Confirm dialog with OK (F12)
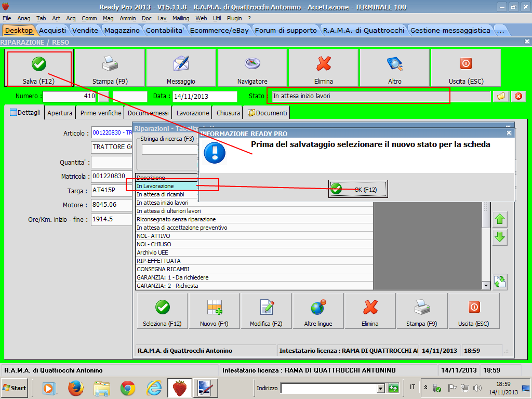Screen dimensions: 532x399 coord(358,189)
